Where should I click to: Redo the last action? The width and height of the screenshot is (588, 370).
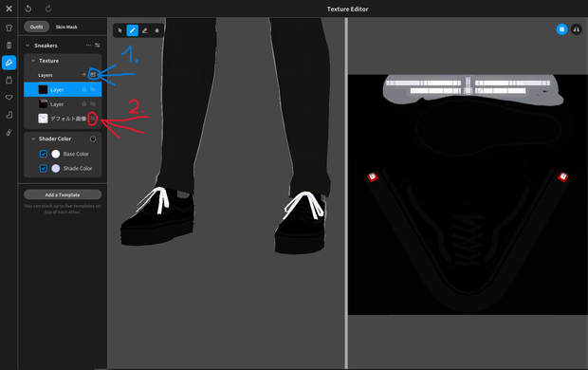point(48,9)
